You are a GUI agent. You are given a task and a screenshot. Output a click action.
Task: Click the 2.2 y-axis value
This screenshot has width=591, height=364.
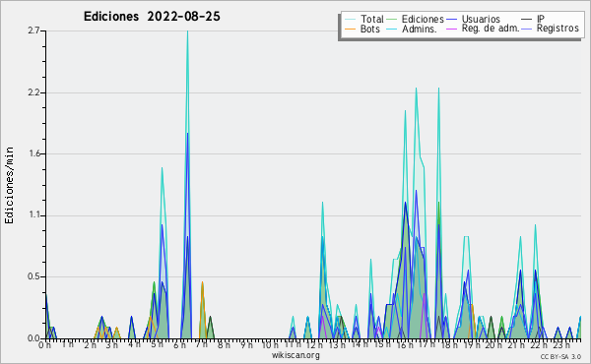tap(33, 92)
